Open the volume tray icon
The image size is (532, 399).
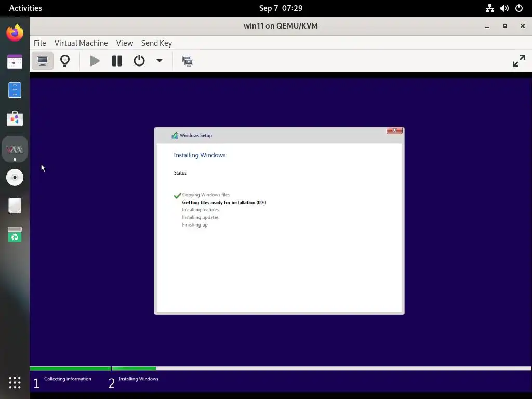[x=504, y=8]
